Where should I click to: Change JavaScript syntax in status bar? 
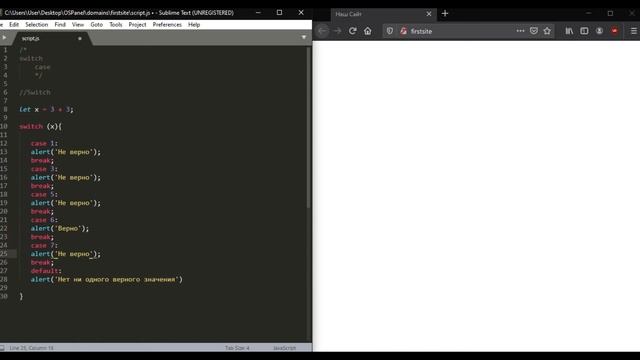coord(284,348)
